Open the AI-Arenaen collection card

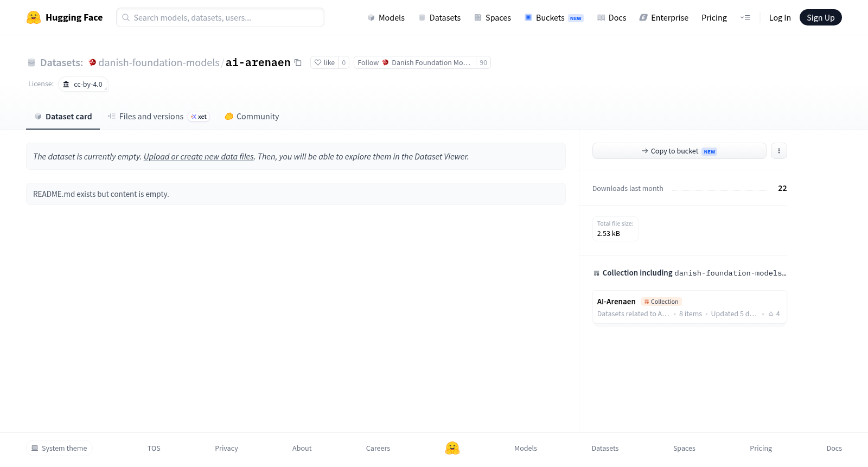[x=690, y=307]
